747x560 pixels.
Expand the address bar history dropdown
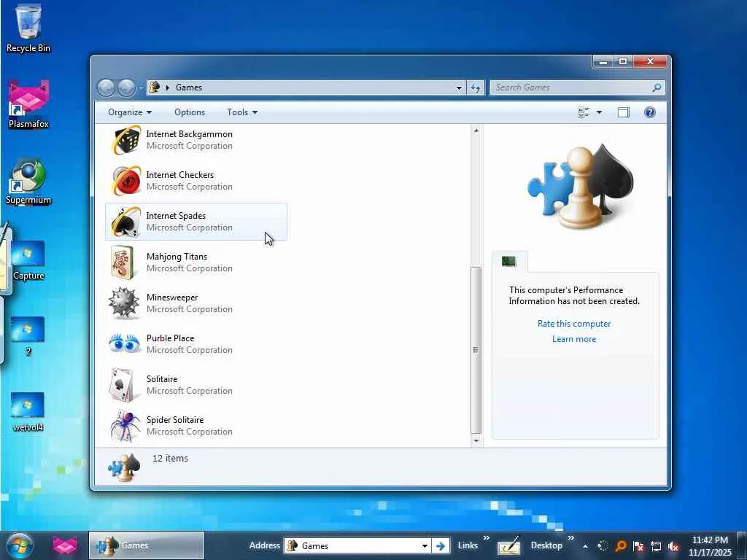459,87
